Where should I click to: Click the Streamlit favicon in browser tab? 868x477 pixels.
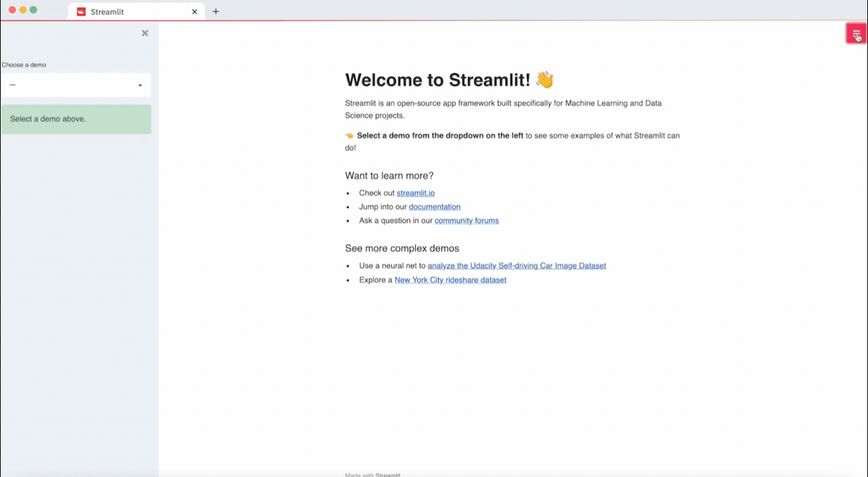pos(80,12)
